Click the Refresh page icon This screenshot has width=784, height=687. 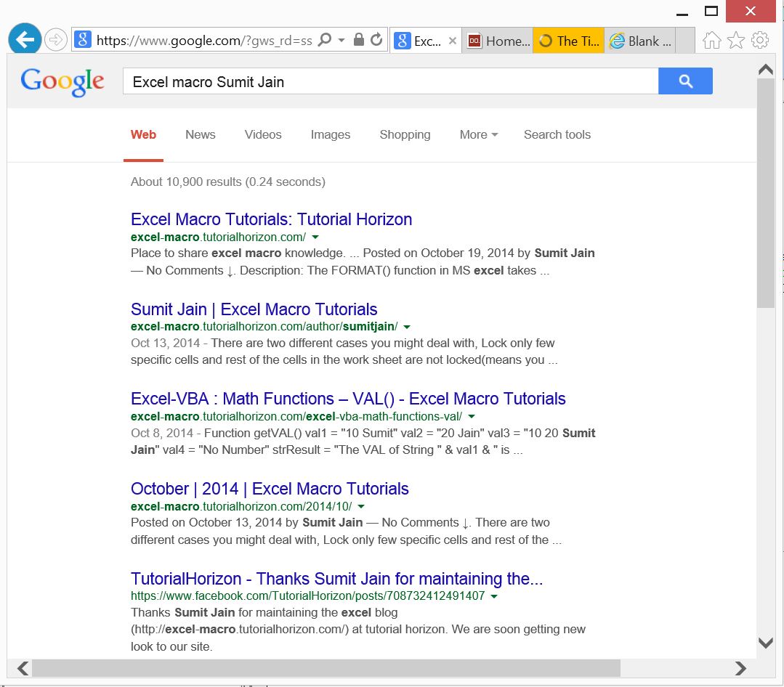[x=376, y=39]
